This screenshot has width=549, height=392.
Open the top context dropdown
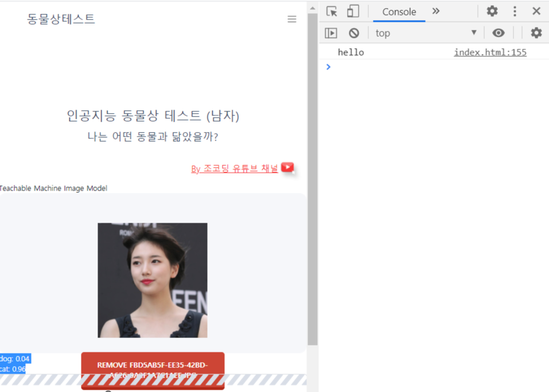426,33
